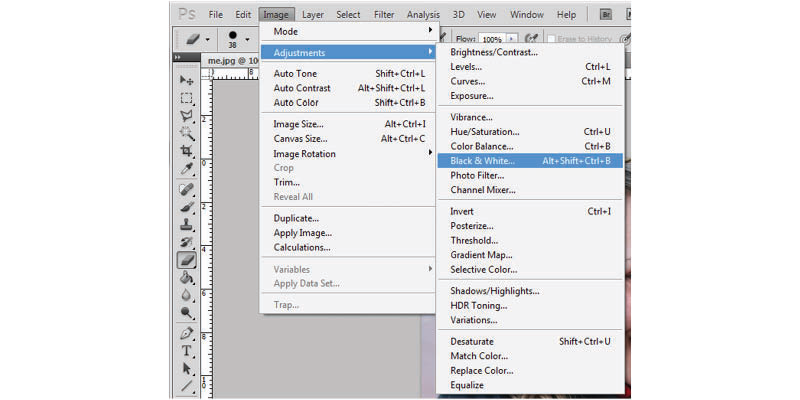Select the Brush tool

point(187,208)
